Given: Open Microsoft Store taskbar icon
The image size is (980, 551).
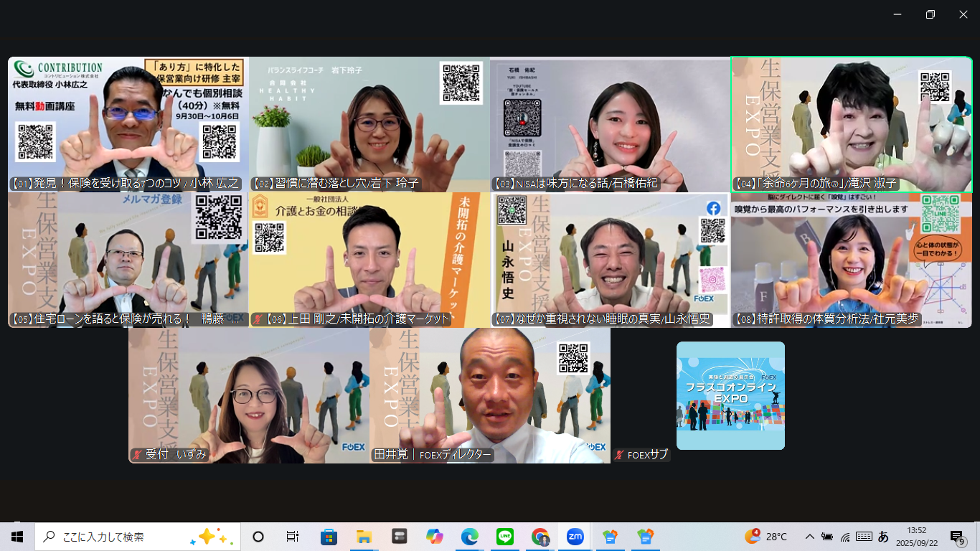Looking at the screenshot, I should (x=329, y=537).
